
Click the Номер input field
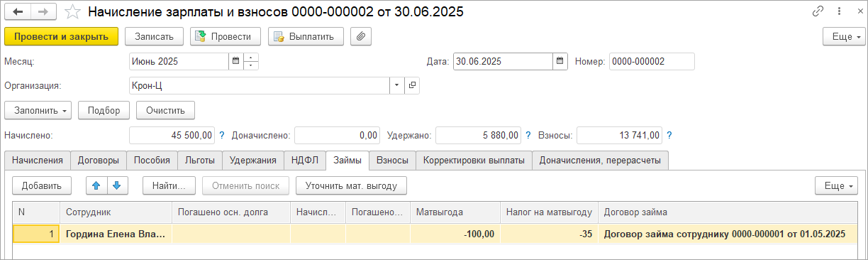coord(652,62)
